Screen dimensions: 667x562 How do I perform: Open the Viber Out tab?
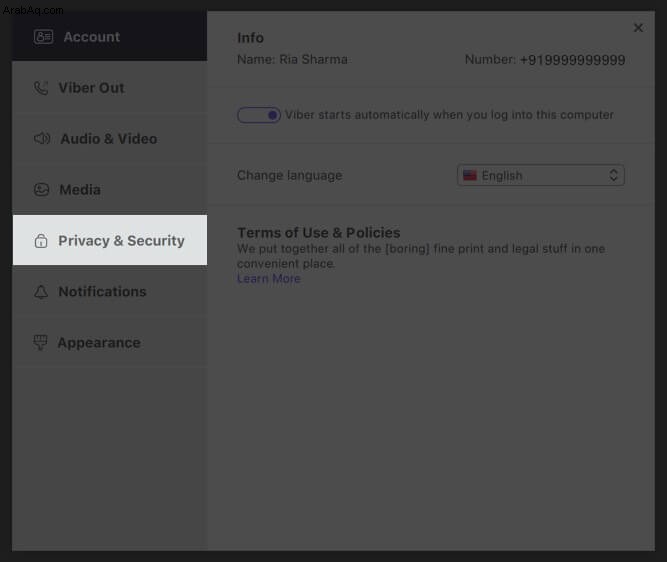[110, 88]
